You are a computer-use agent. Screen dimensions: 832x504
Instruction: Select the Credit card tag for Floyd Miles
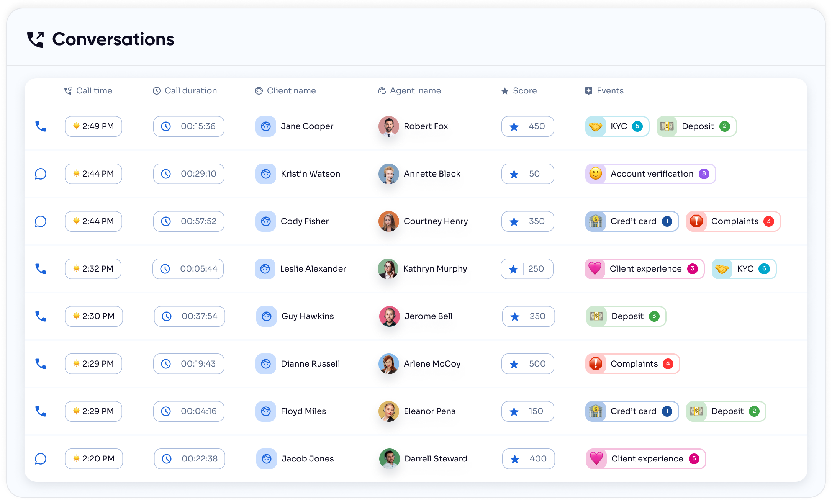632,411
